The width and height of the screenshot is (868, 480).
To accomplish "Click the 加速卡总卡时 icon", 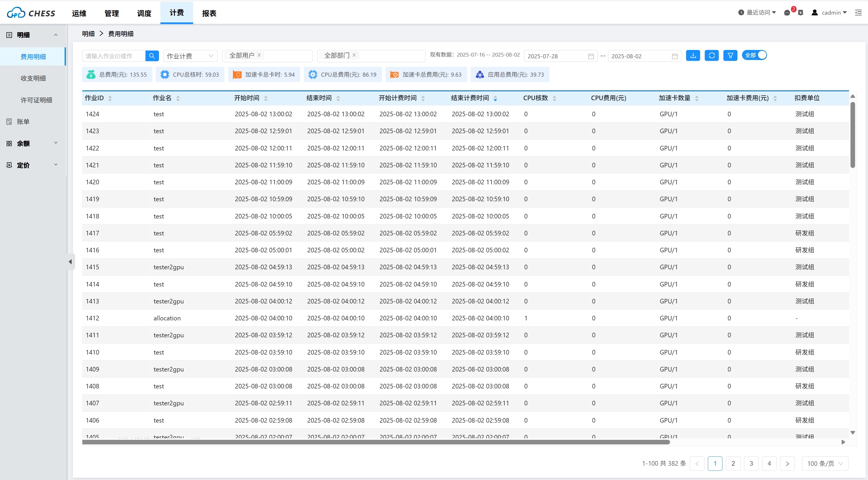I will (x=237, y=74).
